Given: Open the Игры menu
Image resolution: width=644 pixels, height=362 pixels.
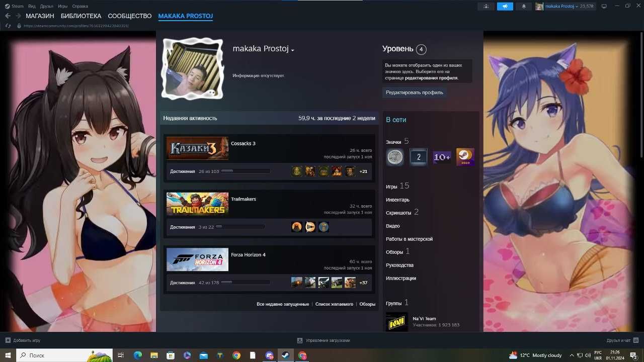Looking at the screenshot, I should [63, 6].
